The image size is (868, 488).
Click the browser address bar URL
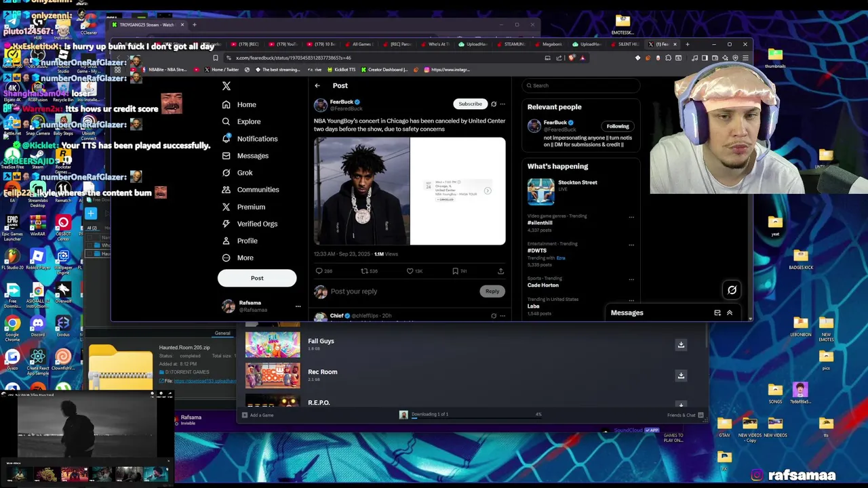[293, 58]
